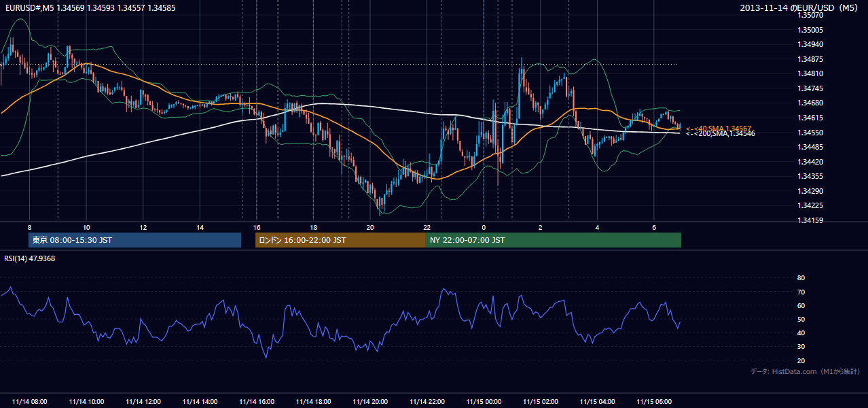Click the 1.34940 price axis label

coord(810,44)
